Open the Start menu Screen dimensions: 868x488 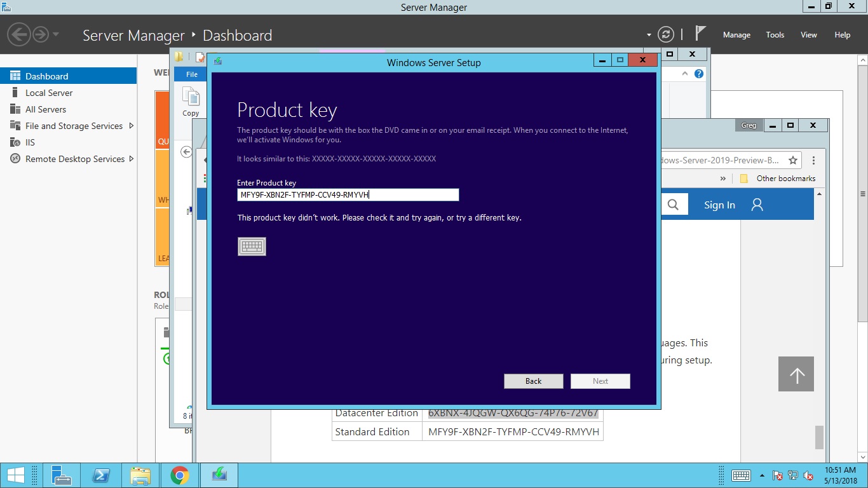pos(13,475)
